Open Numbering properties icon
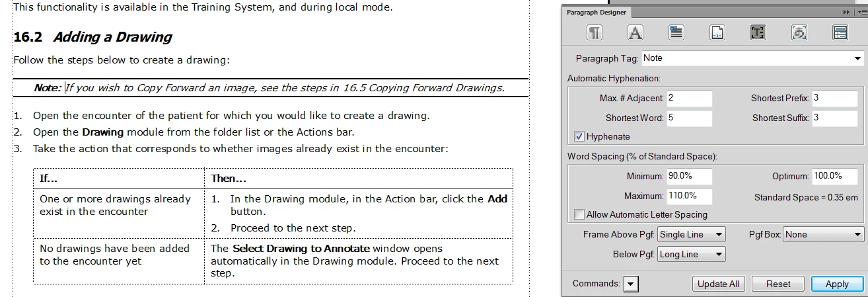The height and width of the screenshot is (297, 868). coord(717,32)
